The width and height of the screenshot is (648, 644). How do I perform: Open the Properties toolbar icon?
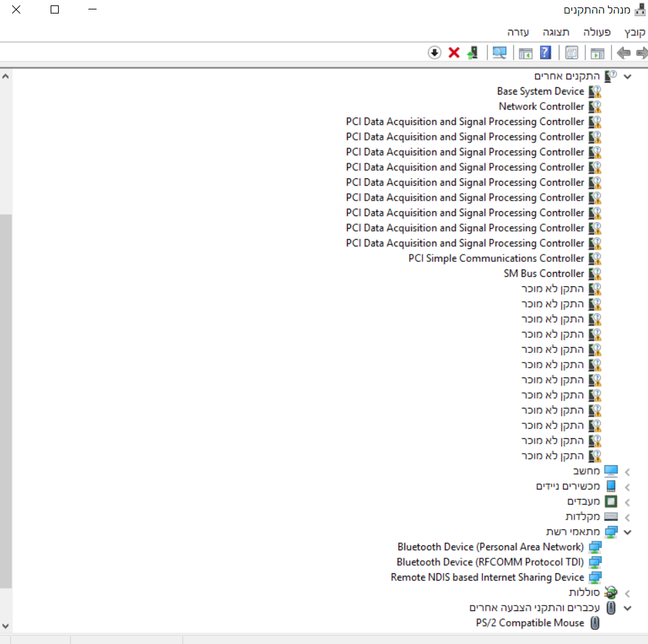(x=572, y=53)
